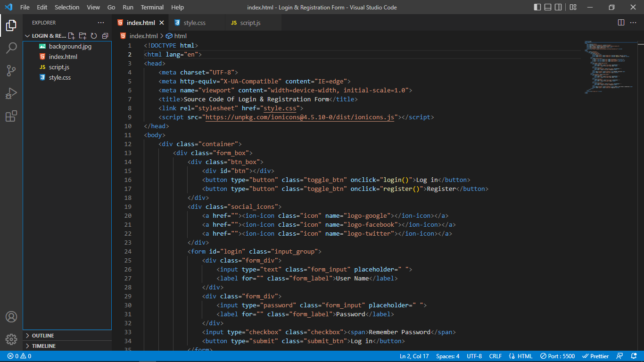
Task: Open the Extensions view
Action: [x=11, y=116]
